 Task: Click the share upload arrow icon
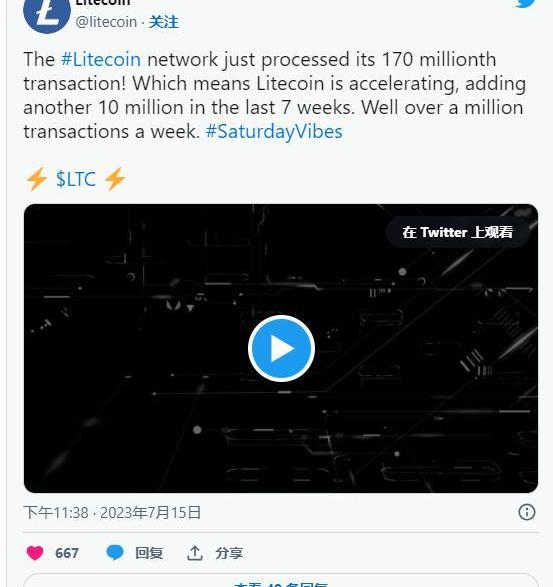pos(194,553)
